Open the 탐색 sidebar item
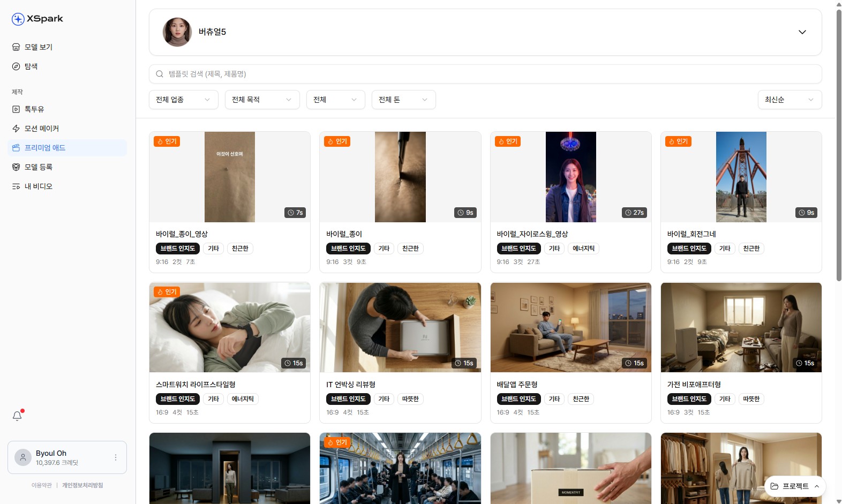Screen dimensions: 842x504 [x=67, y=66]
